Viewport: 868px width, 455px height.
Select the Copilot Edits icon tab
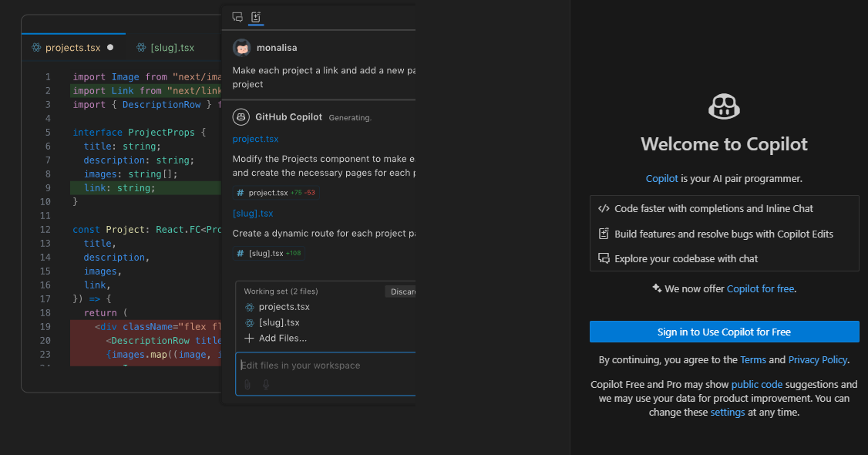pyautogui.click(x=256, y=17)
